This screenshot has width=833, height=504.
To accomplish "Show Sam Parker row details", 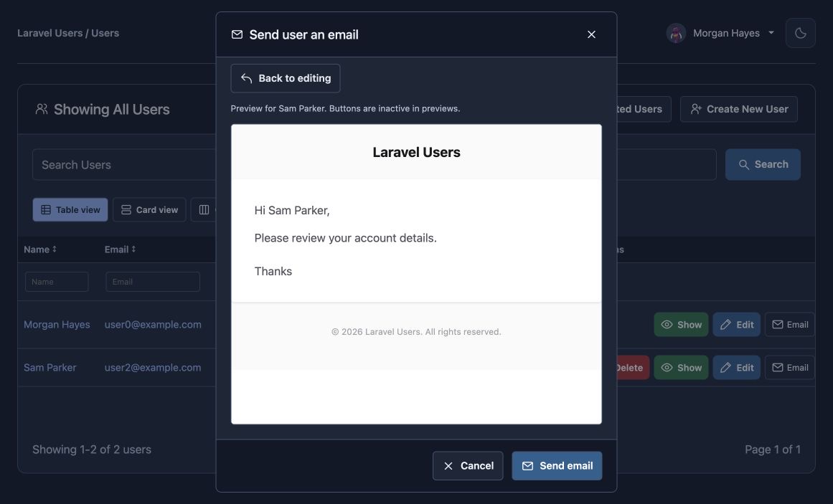I will pyautogui.click(x=681, y=368).
